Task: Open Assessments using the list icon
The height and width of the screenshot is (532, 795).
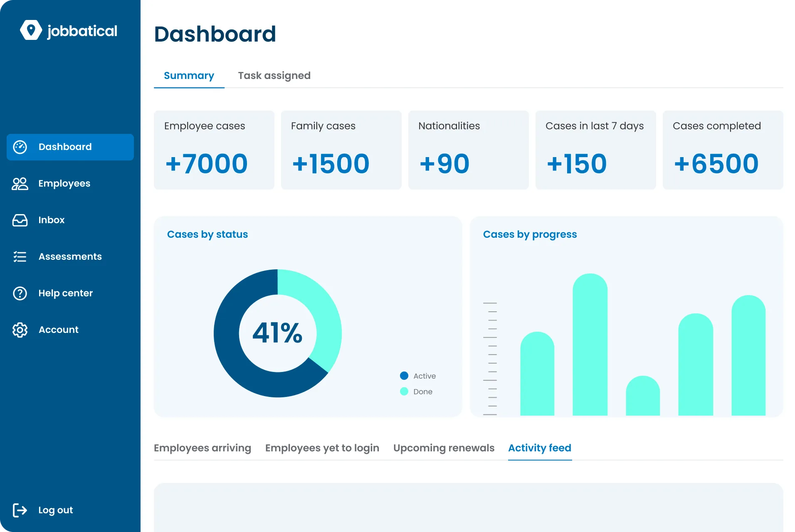Action: (20, 256)
